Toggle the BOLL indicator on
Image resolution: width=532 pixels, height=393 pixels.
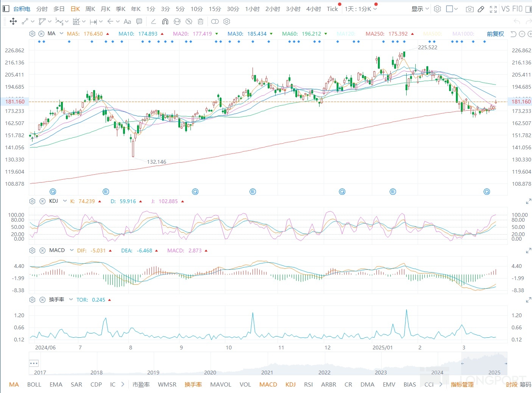[x=34, y=384]
